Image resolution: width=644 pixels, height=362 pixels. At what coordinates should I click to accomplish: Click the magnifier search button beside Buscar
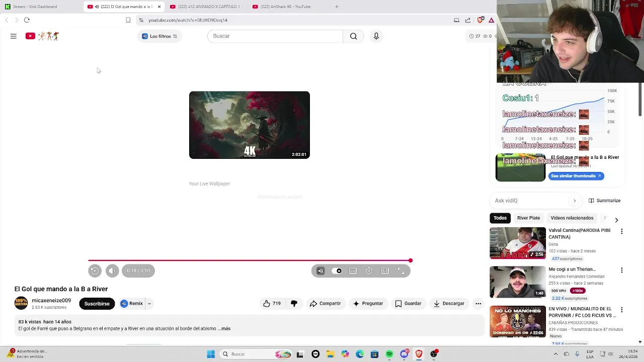353,36
